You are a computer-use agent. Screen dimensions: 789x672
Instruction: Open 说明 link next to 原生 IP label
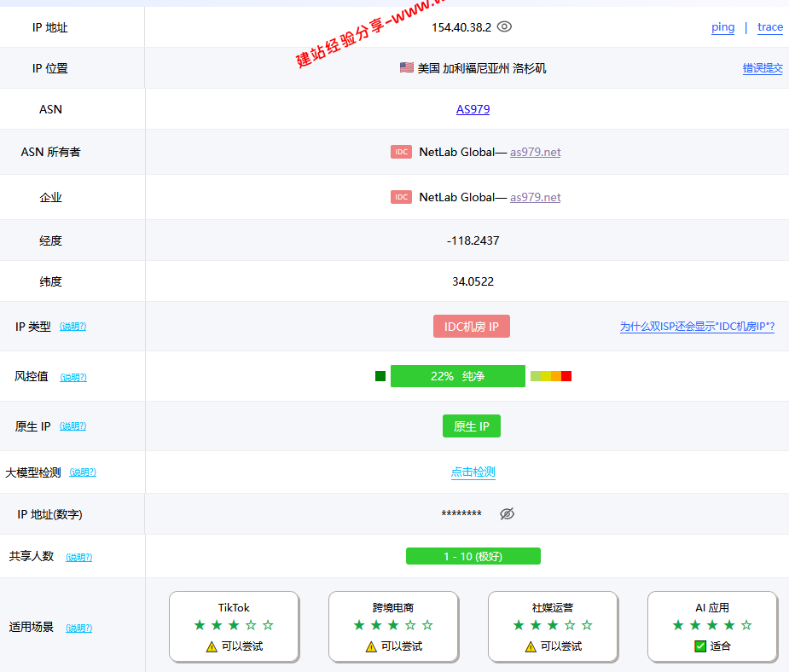click(x=73, y=426)
